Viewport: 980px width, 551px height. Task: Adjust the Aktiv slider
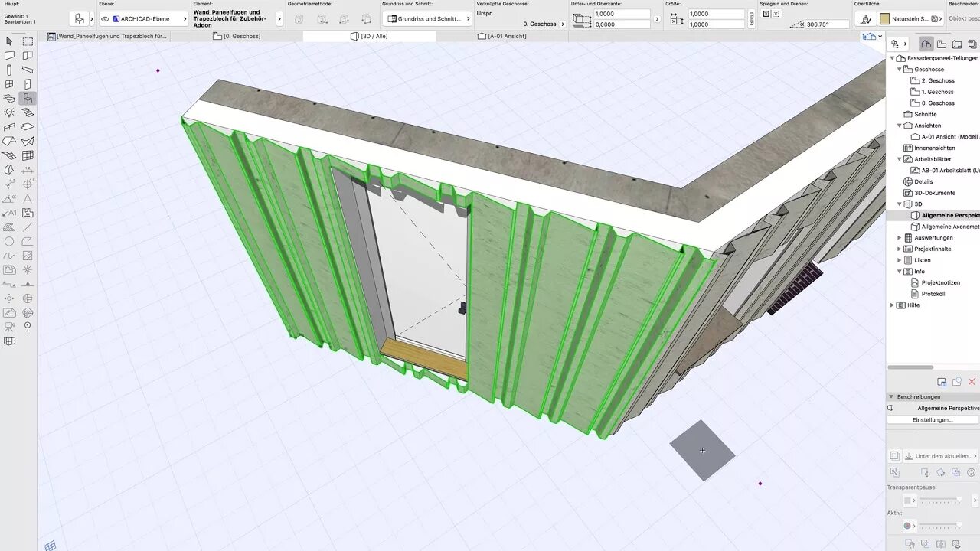tap(941, 526)
